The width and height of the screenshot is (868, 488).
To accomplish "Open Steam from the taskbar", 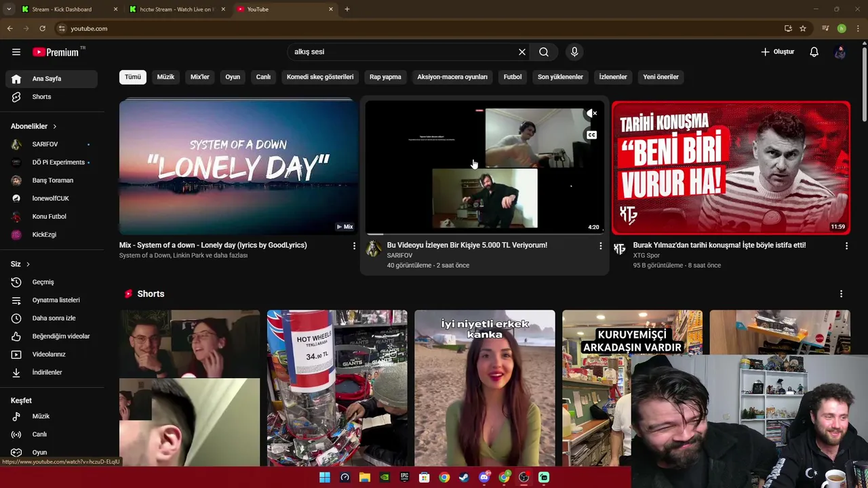I will point(464,477).
